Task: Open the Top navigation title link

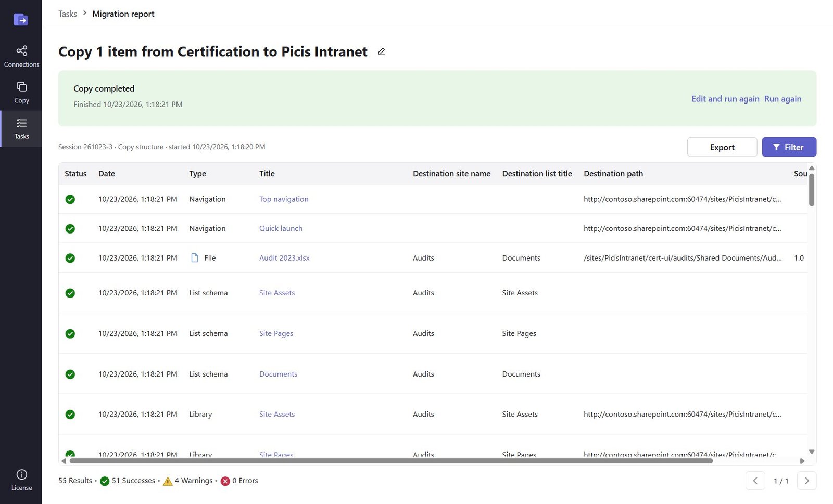Action: click(x=284, y=199)
